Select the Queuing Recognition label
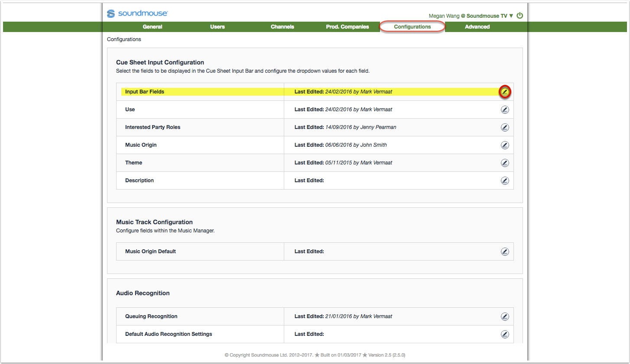Screen dimensions: 630x364 click(x=151, y=316)
